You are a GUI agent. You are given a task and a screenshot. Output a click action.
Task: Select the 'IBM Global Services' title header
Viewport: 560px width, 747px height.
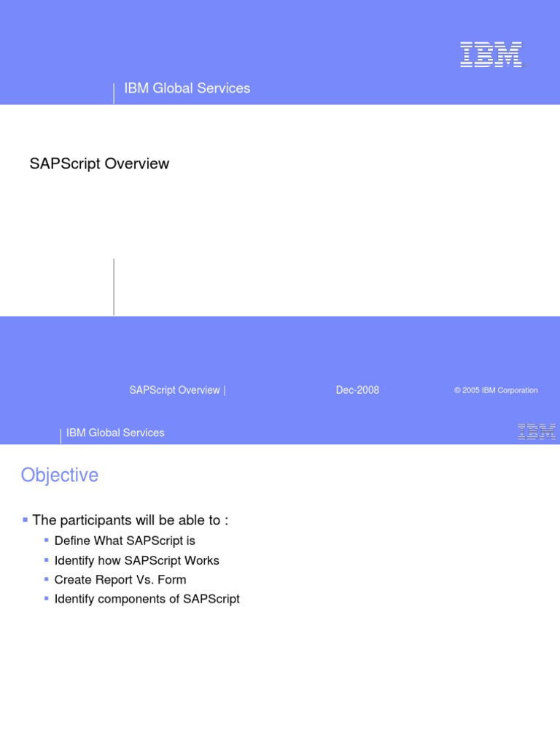click(187, 88)
